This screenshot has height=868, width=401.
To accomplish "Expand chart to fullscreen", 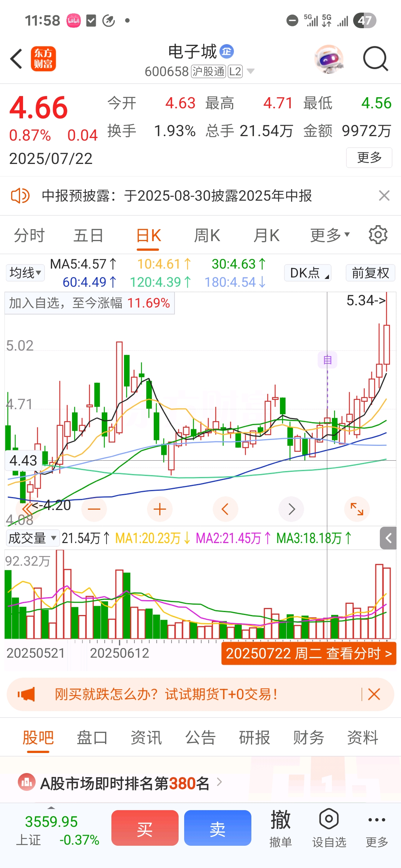I will click(x=357, y=509).
